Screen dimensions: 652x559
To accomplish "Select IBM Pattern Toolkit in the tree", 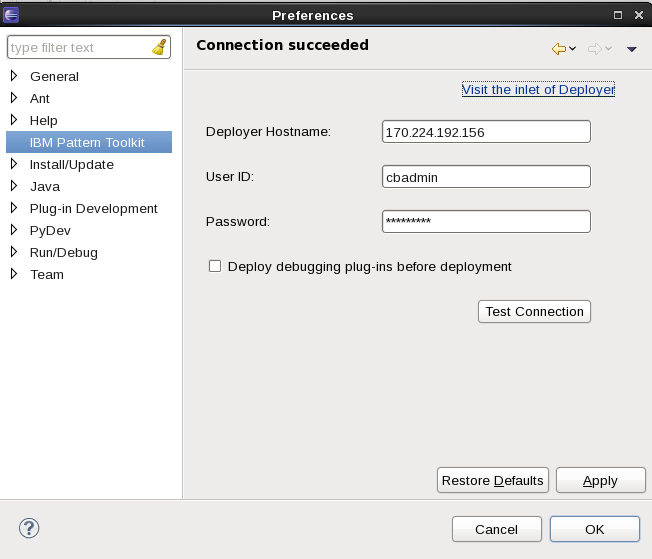I will (x=89, y=142).
